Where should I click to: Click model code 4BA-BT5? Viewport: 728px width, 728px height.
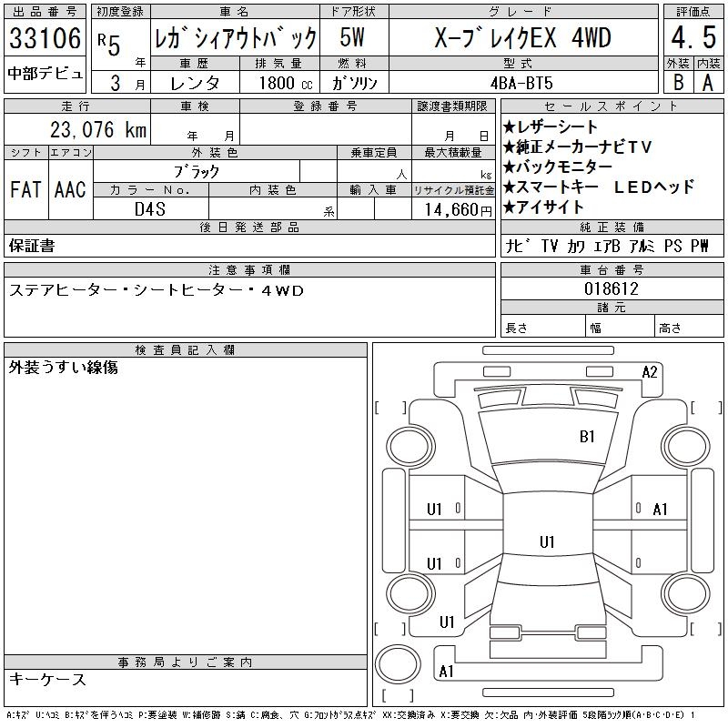[x=521, y=83]
